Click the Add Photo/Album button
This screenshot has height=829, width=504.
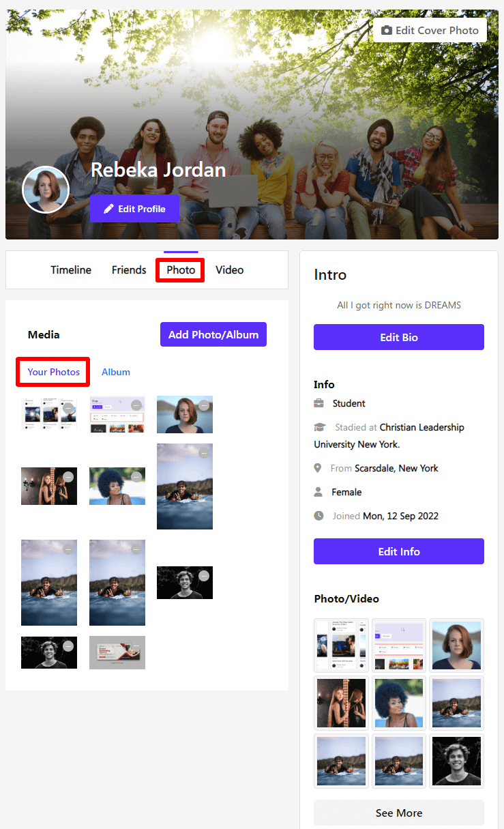click(x=213, y=334)
